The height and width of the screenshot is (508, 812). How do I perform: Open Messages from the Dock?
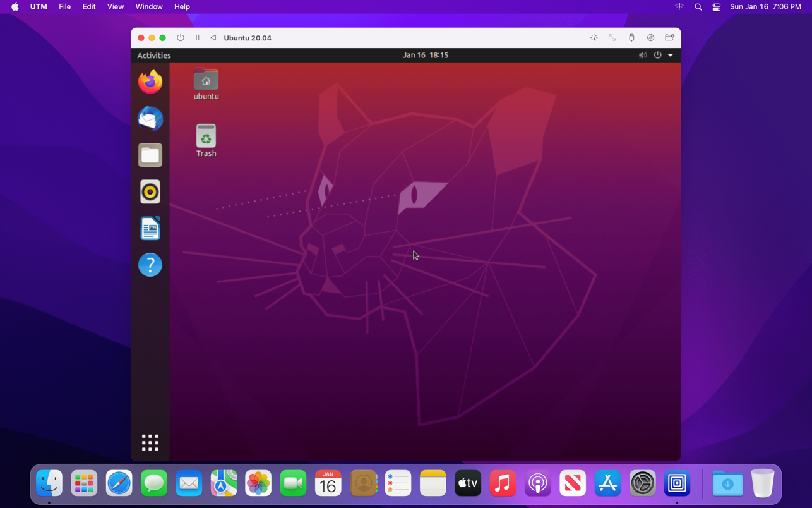coord(154,483)
